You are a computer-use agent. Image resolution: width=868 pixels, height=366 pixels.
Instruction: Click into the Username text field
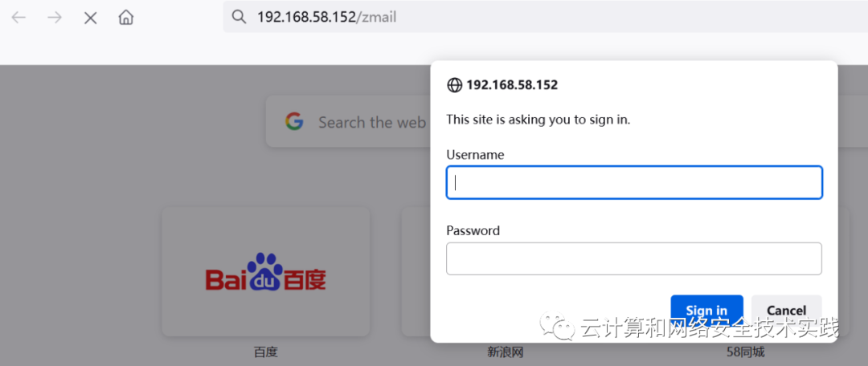click(634, 182)
